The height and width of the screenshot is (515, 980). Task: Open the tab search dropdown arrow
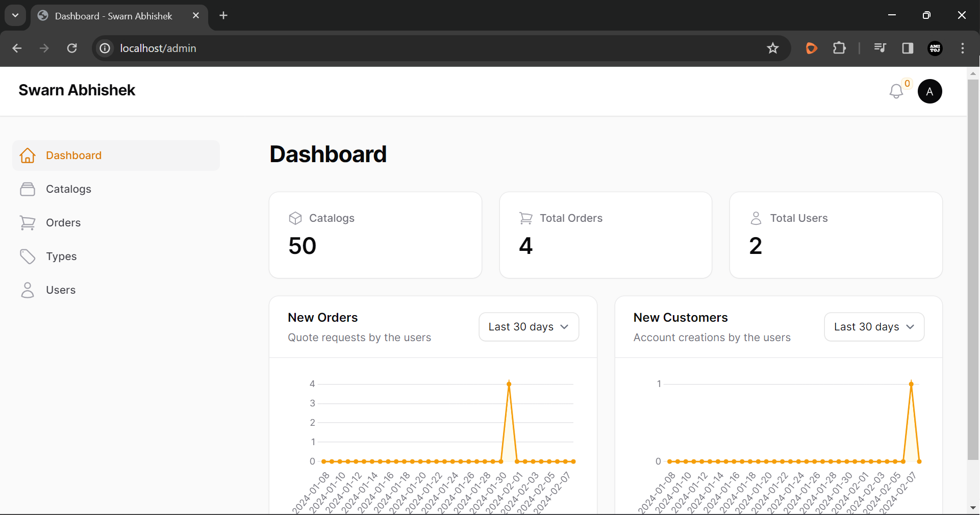tap(15, 15)
